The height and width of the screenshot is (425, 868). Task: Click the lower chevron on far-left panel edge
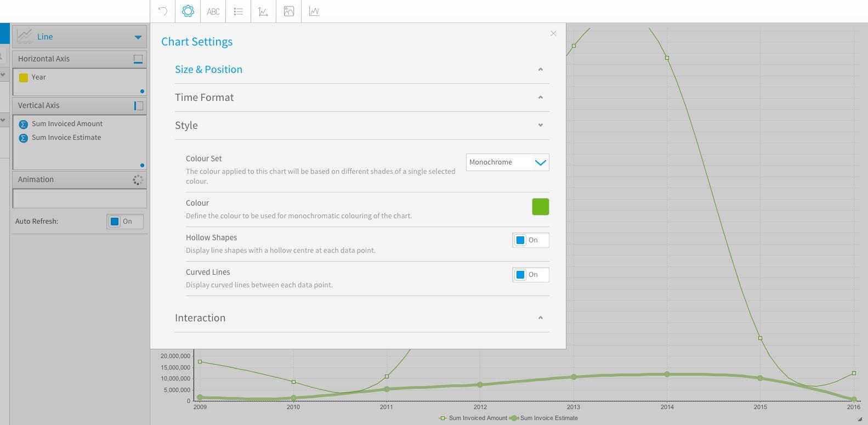click(x=3, y=120)
